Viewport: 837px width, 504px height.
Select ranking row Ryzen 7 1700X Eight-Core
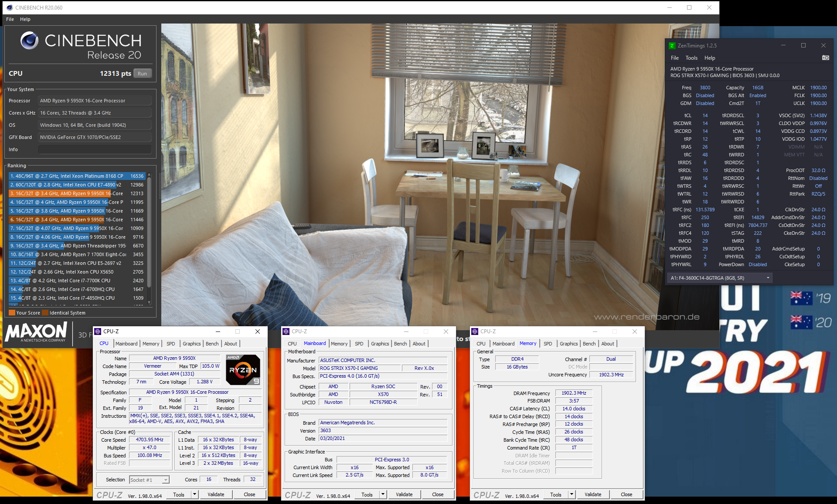click(77, 254)
